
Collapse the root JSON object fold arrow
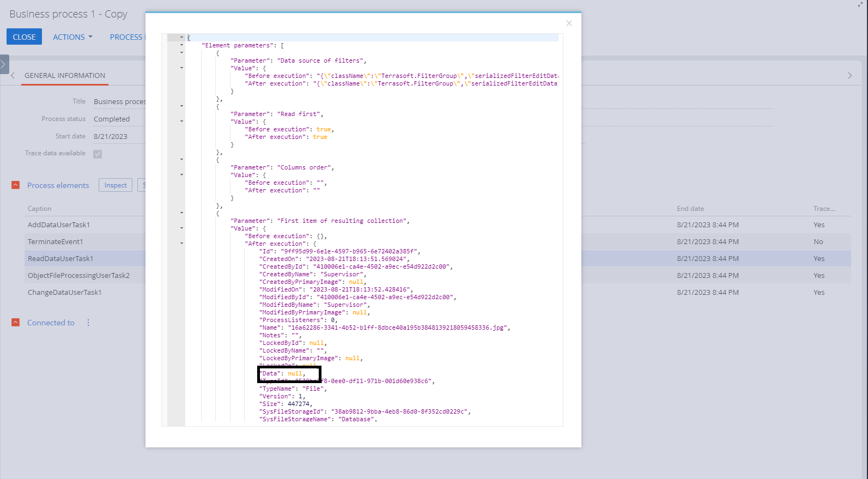click(181, 38)
